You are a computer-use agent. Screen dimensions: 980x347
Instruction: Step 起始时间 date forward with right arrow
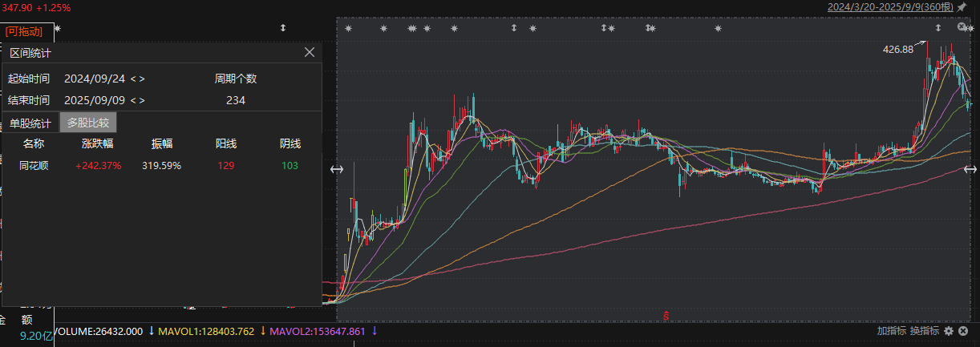click(142, 79)
